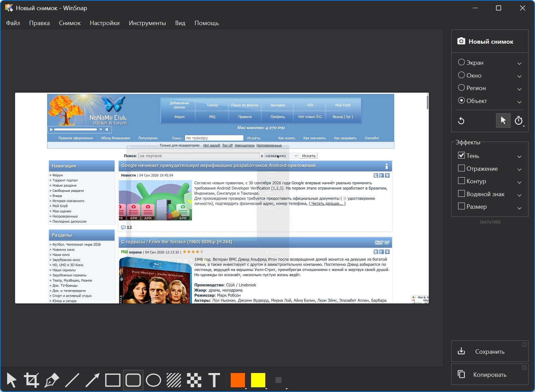535x392 pixels.
Task: Expand the Контур effect settings chevron
Action: point(519,182)
